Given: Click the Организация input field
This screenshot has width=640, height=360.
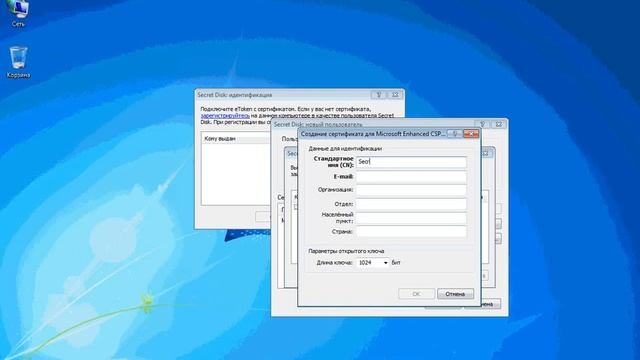Looking at the screenshot, I should (411, 190).
